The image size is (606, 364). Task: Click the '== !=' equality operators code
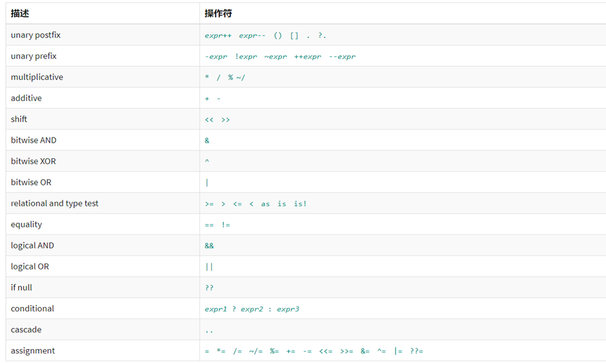(218, 224)
